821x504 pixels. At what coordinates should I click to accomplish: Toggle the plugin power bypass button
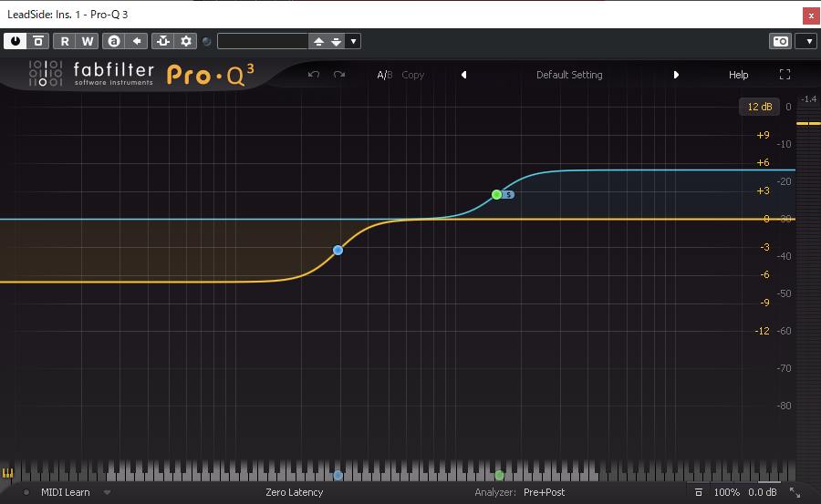pos(16,41)
